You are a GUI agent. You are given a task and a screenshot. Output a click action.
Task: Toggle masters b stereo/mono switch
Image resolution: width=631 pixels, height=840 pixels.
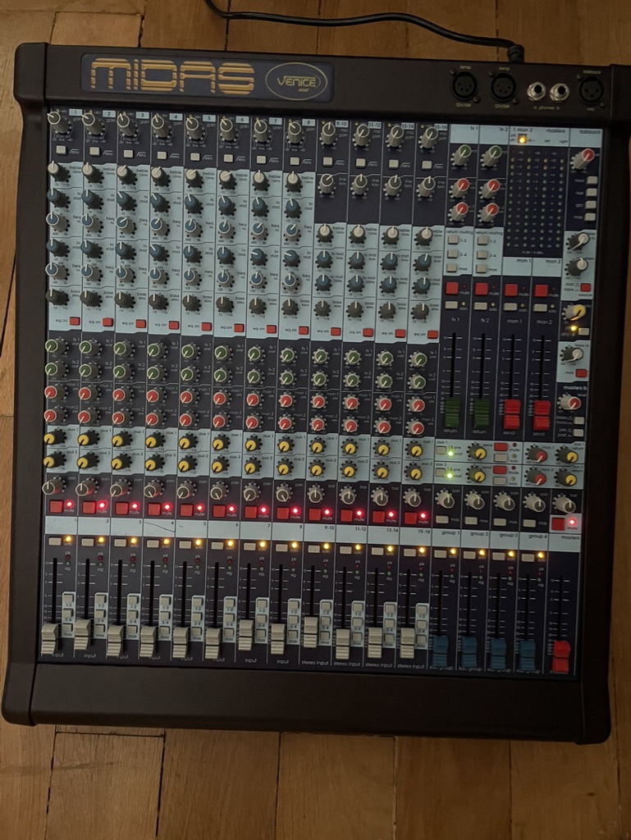tap(579, 420)
